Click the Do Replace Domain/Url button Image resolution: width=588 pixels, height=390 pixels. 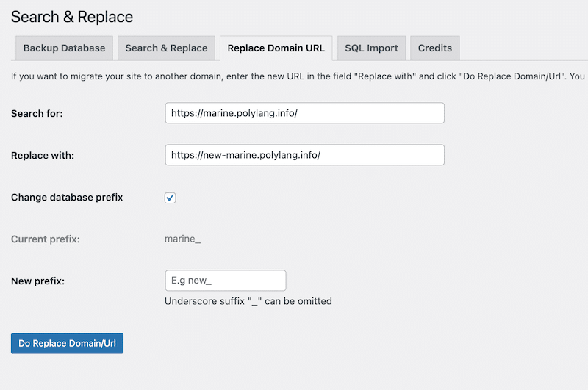[67, 343]
